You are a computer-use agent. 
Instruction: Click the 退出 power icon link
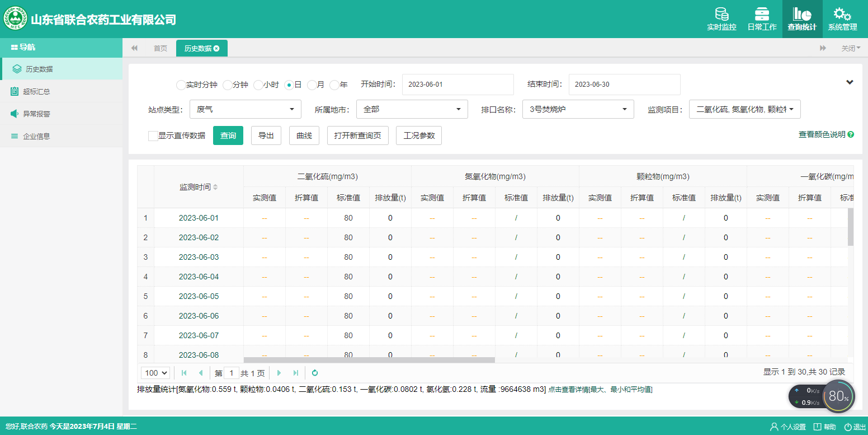click(855, 427)
